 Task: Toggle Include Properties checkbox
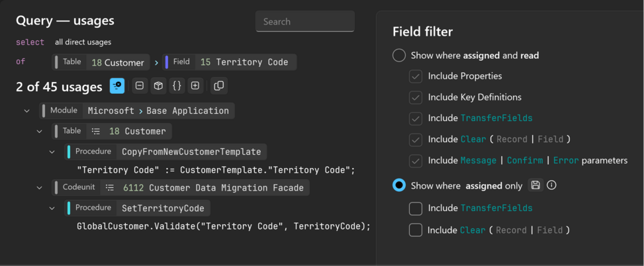pos(416,76)
